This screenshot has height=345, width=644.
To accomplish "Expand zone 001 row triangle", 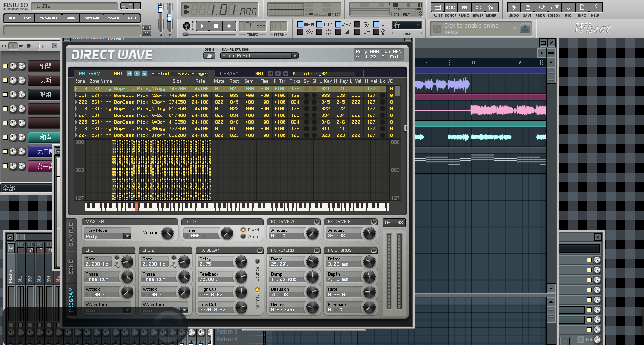I will pyautogui.click(x=76, y=96).
